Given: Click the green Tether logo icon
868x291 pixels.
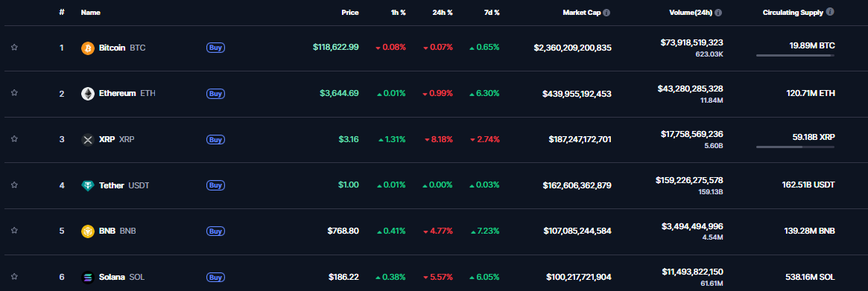Looking at the screenshot, I should point(87,185).
